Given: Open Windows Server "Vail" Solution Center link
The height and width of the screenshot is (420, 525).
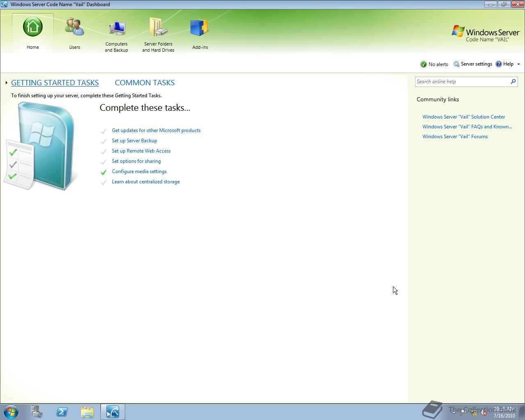Looking at the screenshot, I should coord(463,117).
